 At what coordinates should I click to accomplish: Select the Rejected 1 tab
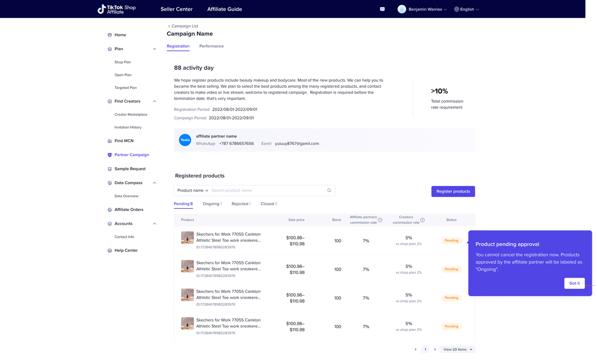(x=241, y=204)
